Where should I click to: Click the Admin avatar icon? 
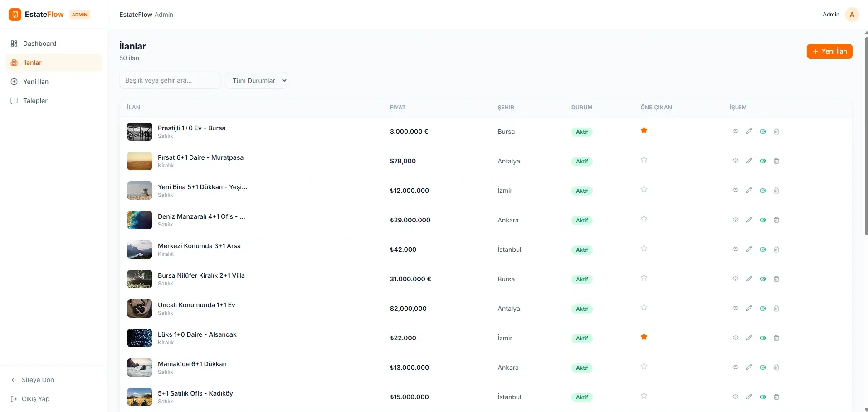pos(852,15)
